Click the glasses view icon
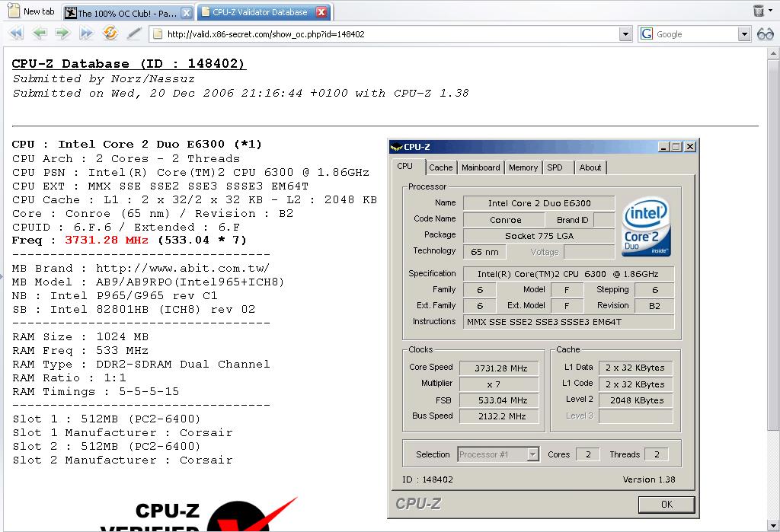 tap(765, 33)
